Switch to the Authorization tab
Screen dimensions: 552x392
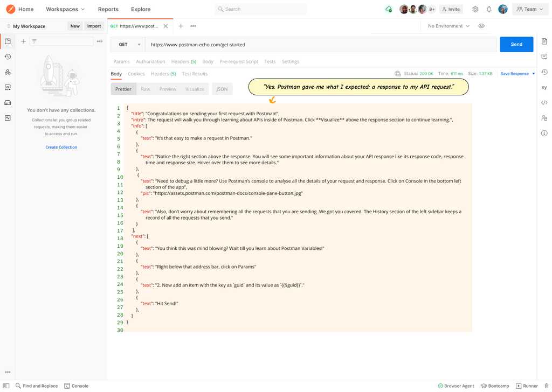click(x=150, y=61)
